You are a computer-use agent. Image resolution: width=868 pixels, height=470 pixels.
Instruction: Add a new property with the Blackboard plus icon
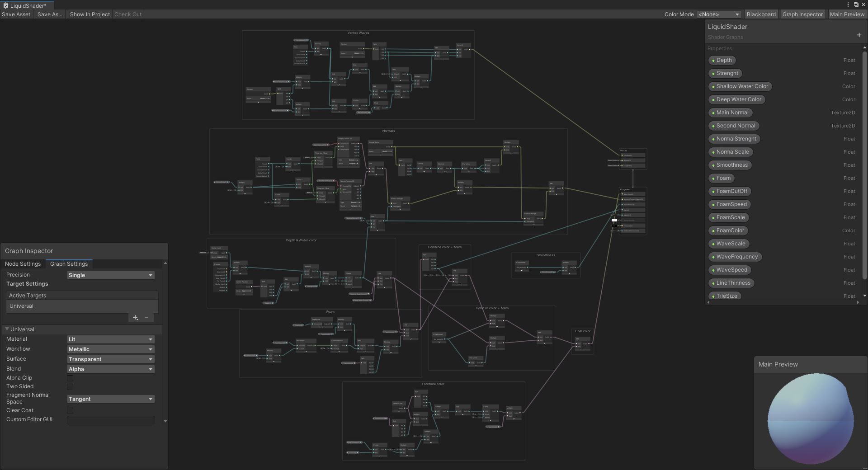pyautogui.click(x=859, y=35)
